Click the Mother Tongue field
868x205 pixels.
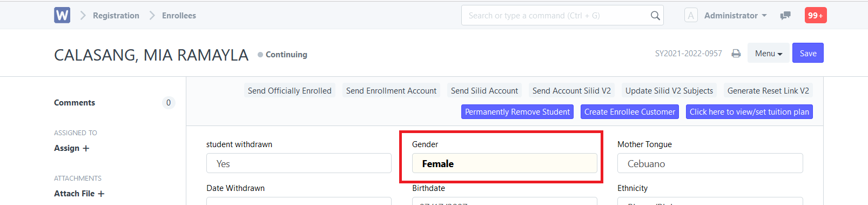(710, 163)
